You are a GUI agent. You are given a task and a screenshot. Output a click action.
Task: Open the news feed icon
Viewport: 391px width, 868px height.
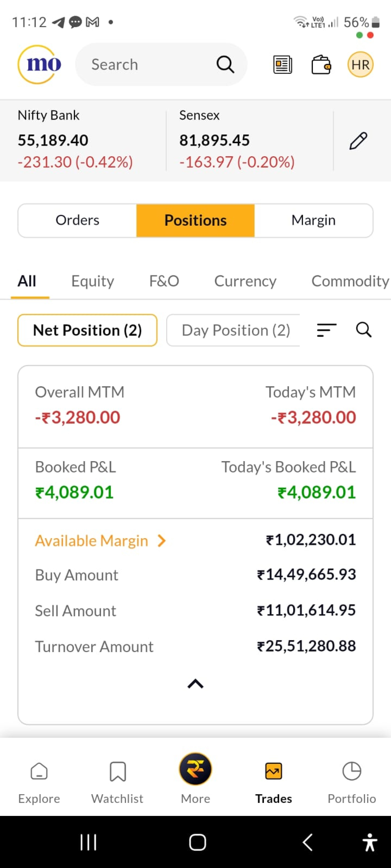282,64
